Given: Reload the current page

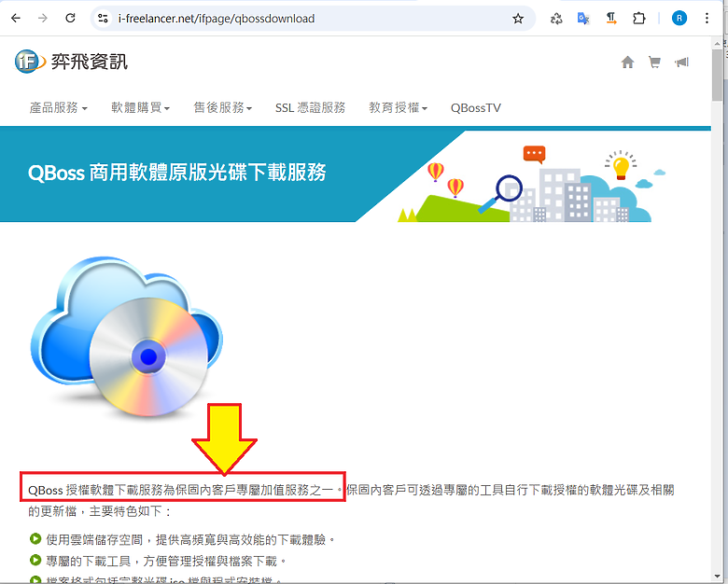Looking at the screenshot, I should tap(70, 18).
